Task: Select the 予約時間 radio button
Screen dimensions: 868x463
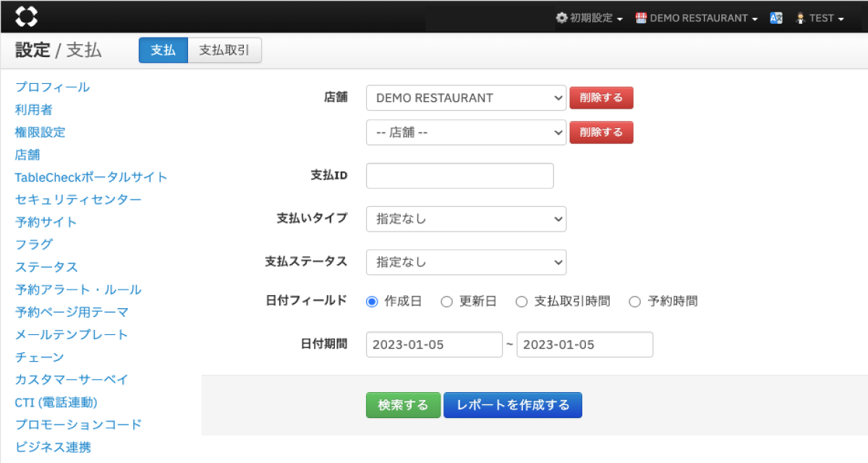Action: click(x=635, y=302)
